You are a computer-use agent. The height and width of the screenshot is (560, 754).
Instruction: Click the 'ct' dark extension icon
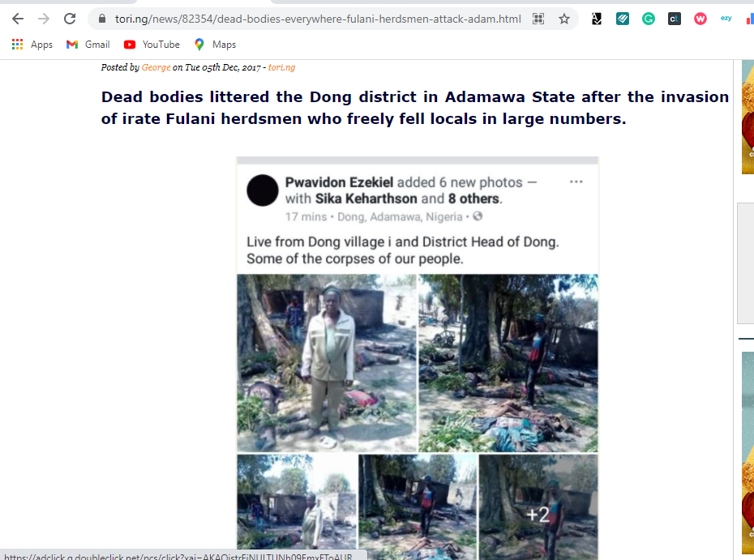(x=675, y=19)
